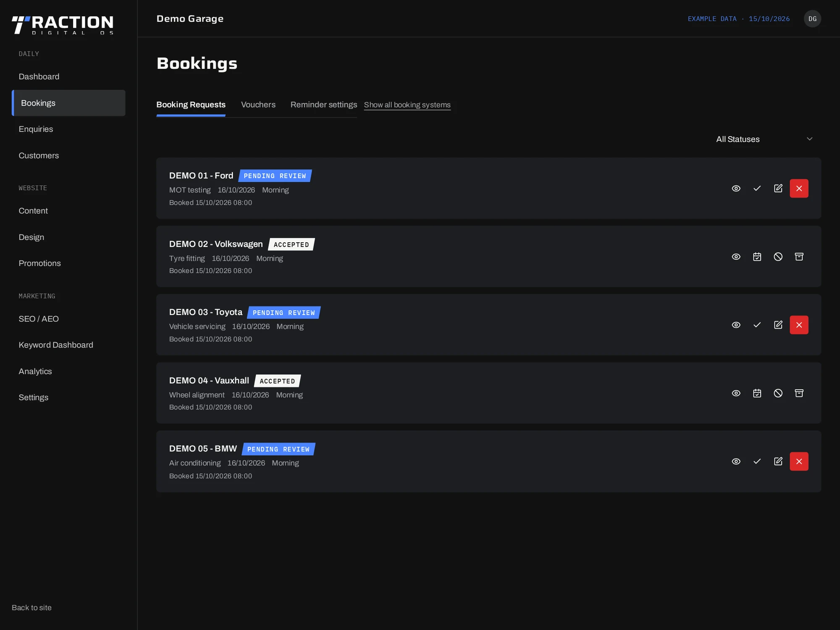The height and width of the screenshot is (630, 840).
Task: Open the All Statuses filter dropdown
Action: 764,139
